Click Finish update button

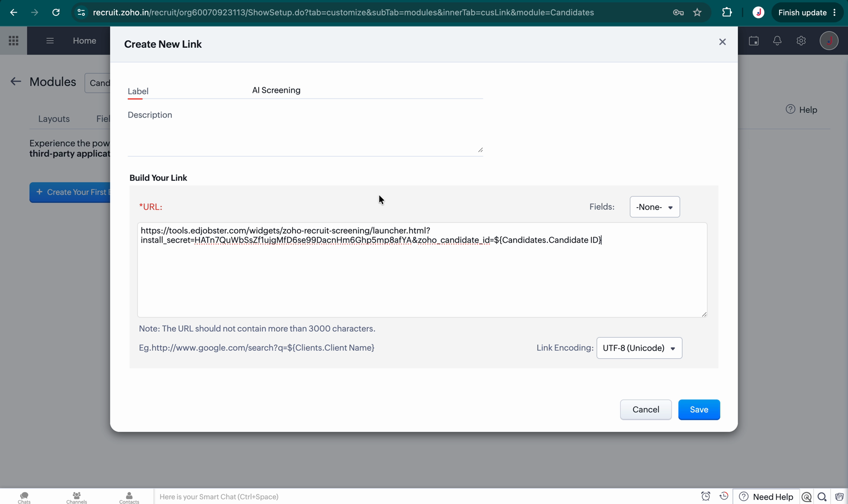(x=807, y=12)
